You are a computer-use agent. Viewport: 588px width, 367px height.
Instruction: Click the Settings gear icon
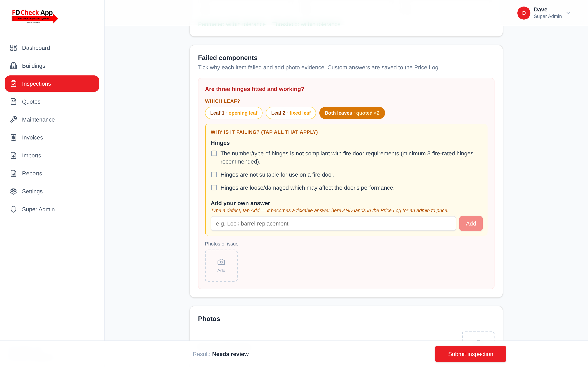tap(13, 191)
